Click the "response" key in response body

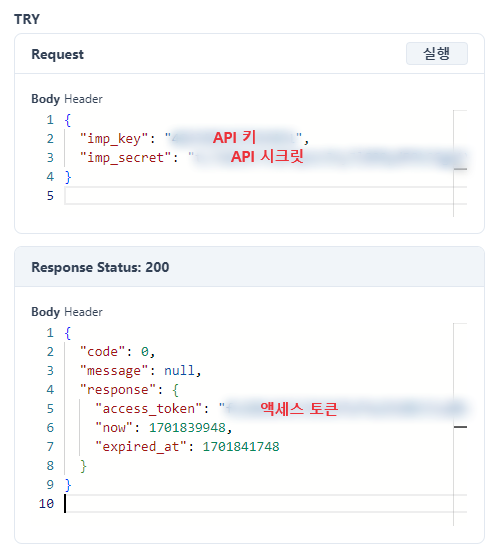click(118, 390)
